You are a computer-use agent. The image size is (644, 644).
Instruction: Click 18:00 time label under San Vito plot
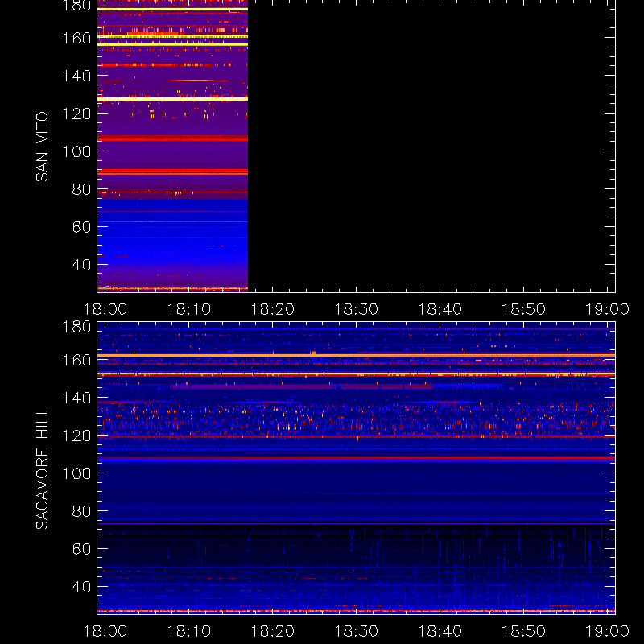click(x=105, y=309)
